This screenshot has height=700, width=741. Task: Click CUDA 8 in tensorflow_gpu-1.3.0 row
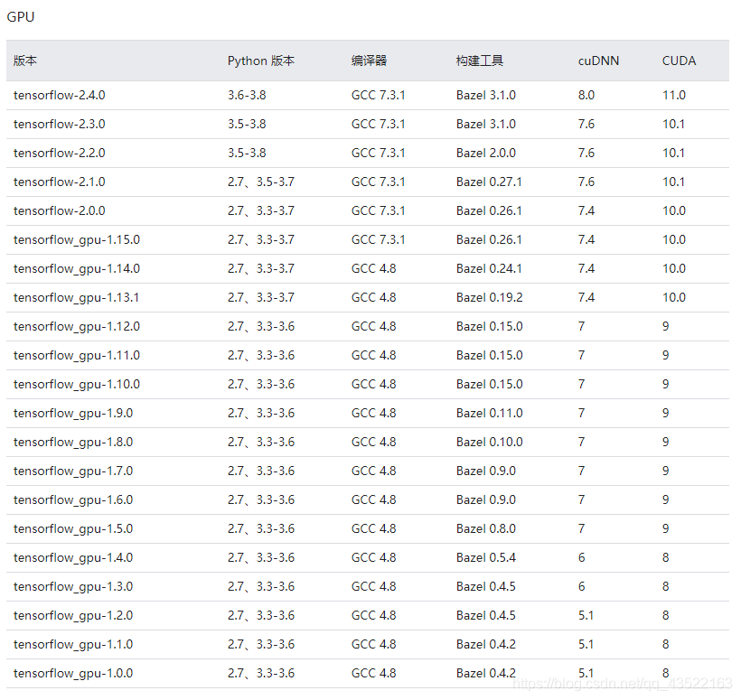pyautogui.click(x=666, y=586)
